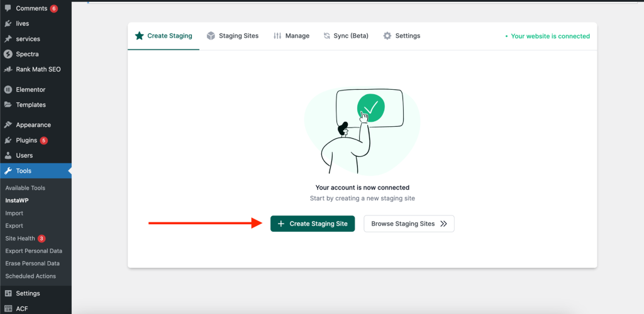Click the sync arrows icon on Sync tab
The height and width of the screenshot is (314, 644).
coord(327,36)
